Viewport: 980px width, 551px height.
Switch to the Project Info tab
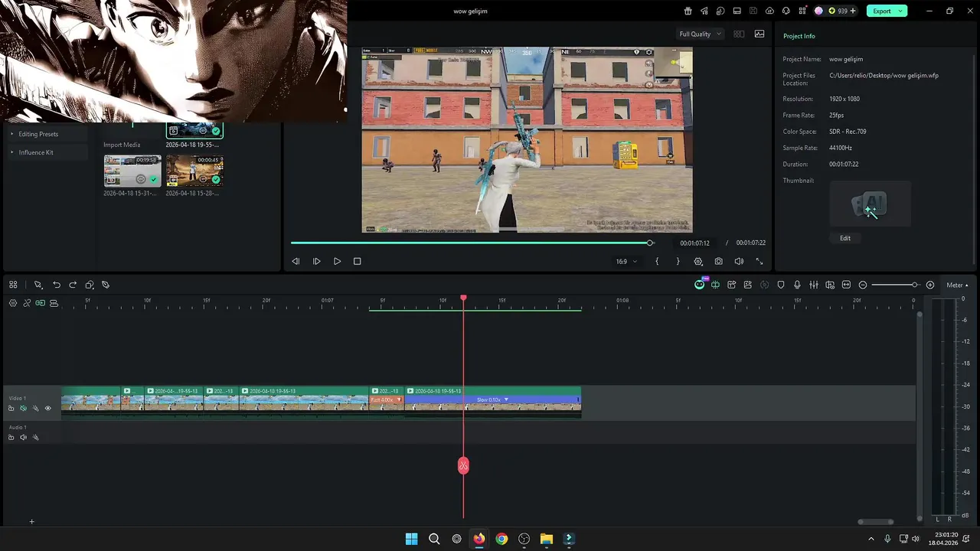coord(799,36)
